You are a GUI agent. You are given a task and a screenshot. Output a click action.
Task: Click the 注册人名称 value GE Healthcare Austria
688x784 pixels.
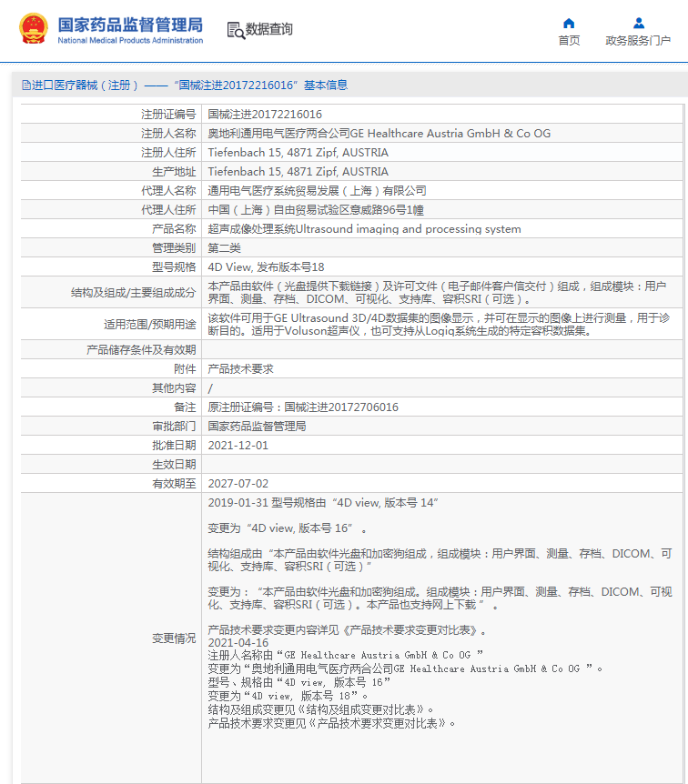click(x=379, y=134)
